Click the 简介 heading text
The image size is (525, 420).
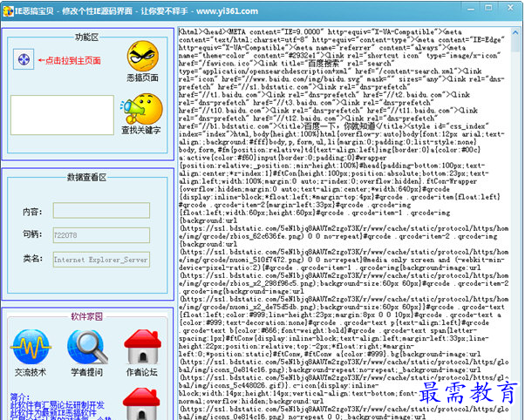click(20, 396)
